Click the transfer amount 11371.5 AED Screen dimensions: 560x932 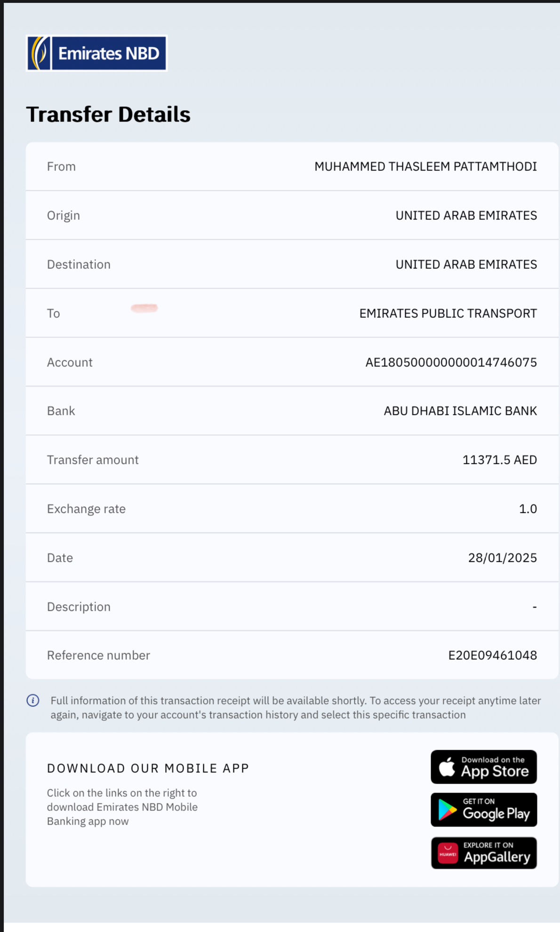pos(500,460)
